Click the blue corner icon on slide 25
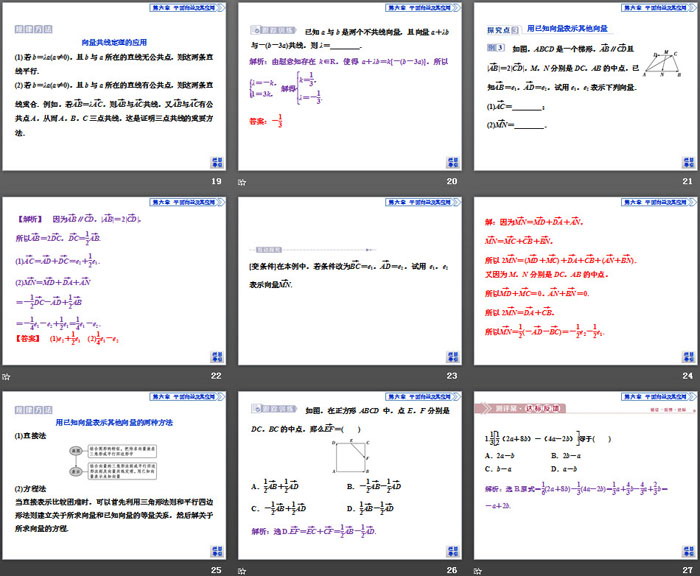The height and width of the screenshot is (576, 700). tap(217, 551)
